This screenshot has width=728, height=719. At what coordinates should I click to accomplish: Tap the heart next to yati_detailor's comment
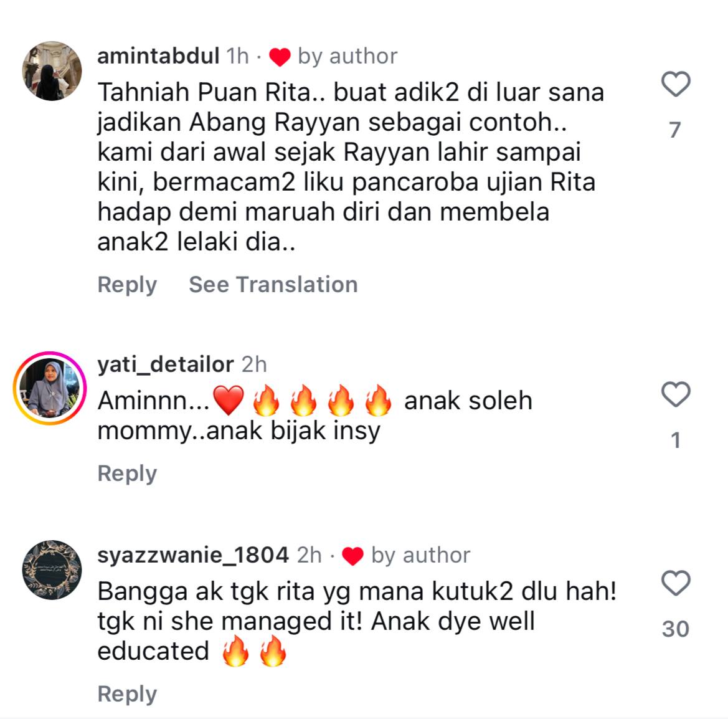tap(676, 394)
